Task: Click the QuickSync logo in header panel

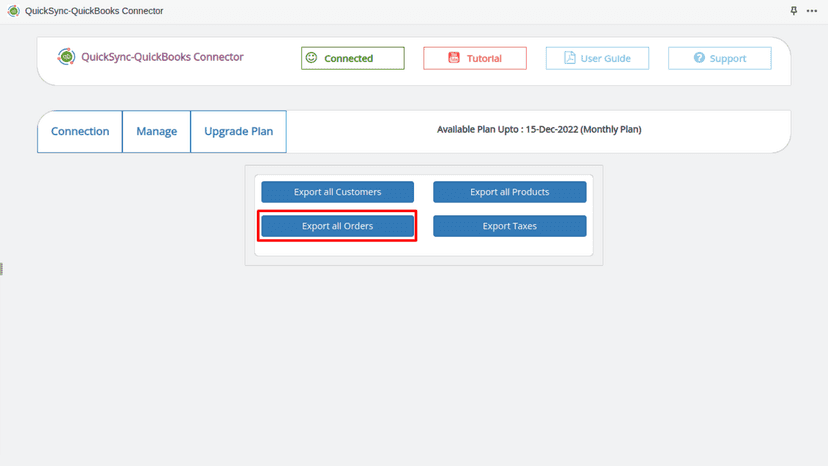Action: (66, 57)
